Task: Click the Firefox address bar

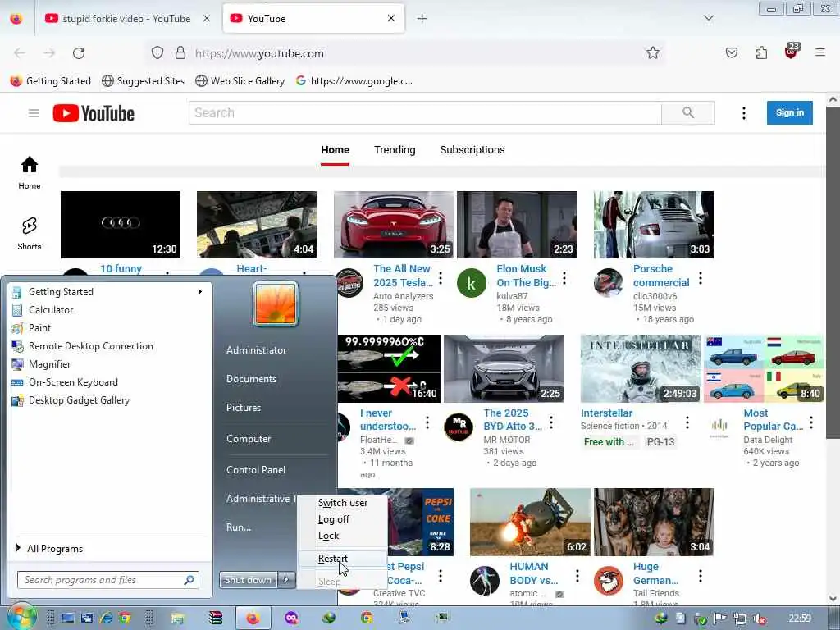Action: (407, 53)
